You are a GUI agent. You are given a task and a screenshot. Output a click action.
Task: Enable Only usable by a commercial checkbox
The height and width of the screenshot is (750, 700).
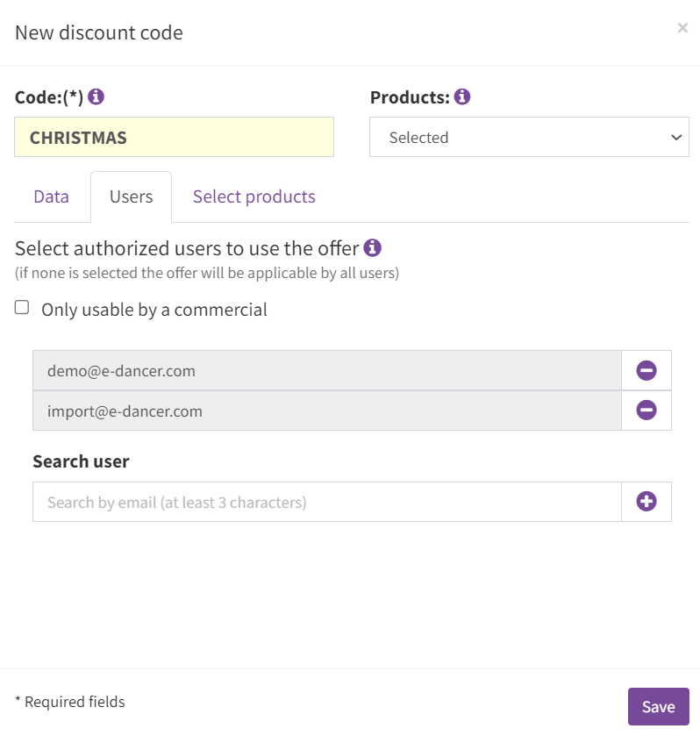(22, 307)
